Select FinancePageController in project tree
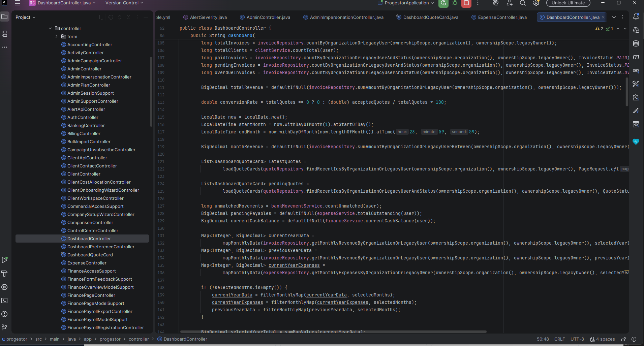The height and width of the screenshot is (346, 644). pos(91,295)
